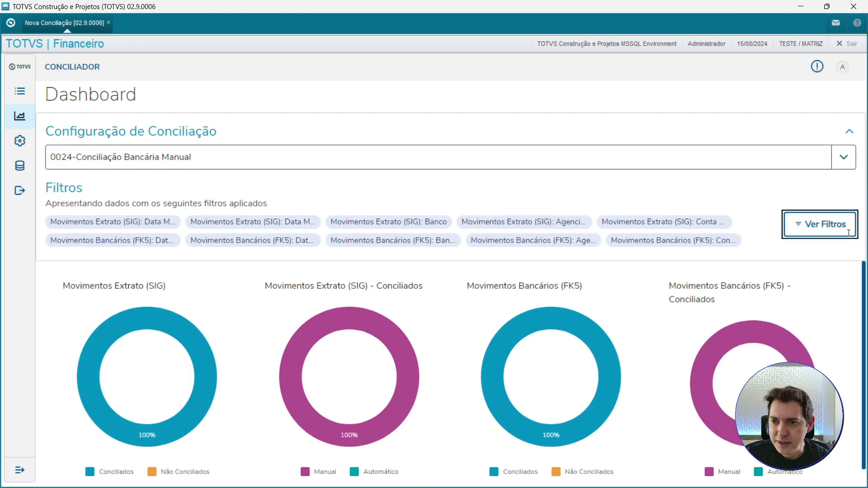Collapse the Configuração de Conciliação section
Screen dimensions: 868x488
click(849, 131)
